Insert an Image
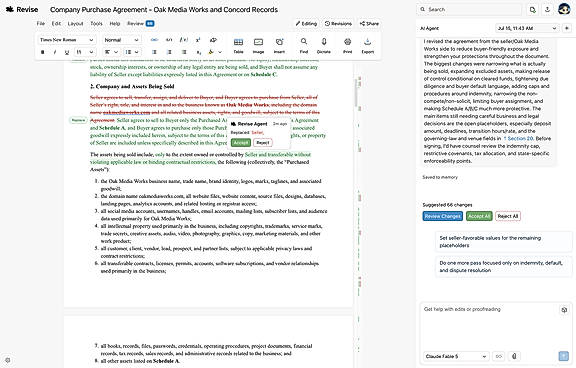The width and height of the screenshot is (576, 368). point(258,46)
